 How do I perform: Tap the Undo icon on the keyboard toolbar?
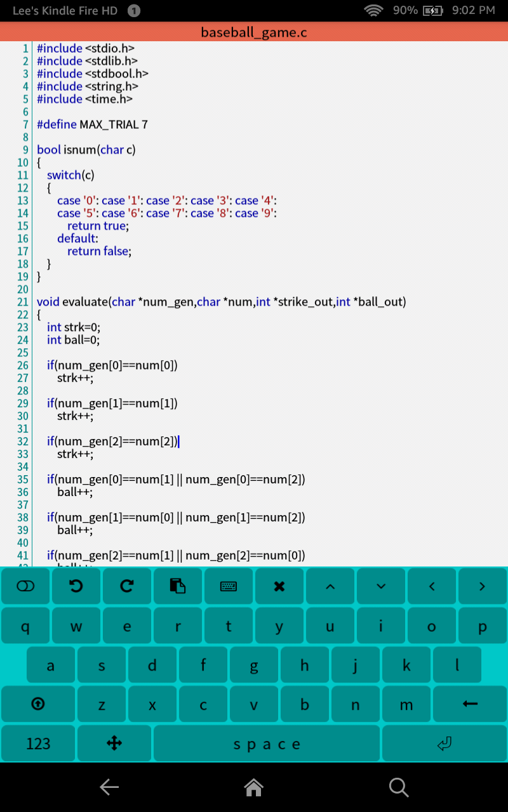coord(76,586)
